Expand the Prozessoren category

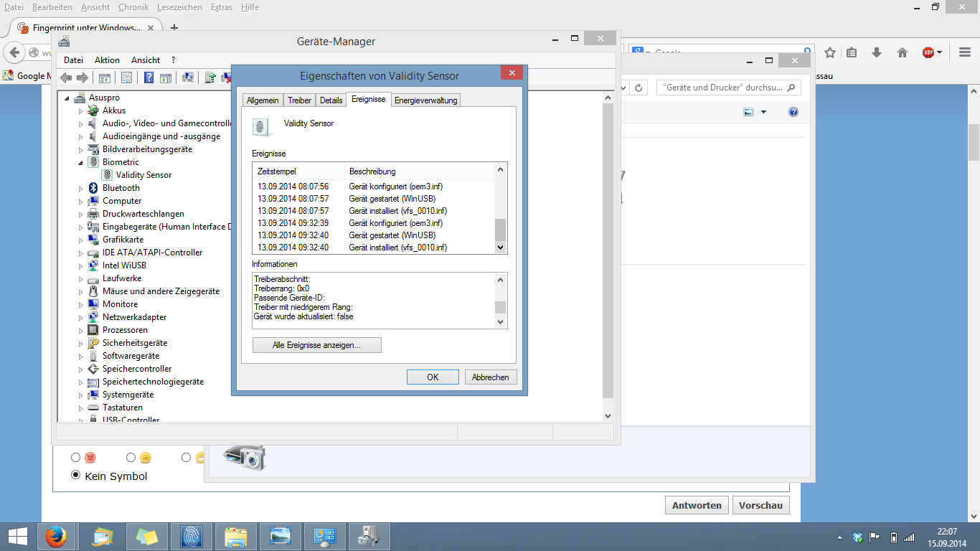pos(81,330)
